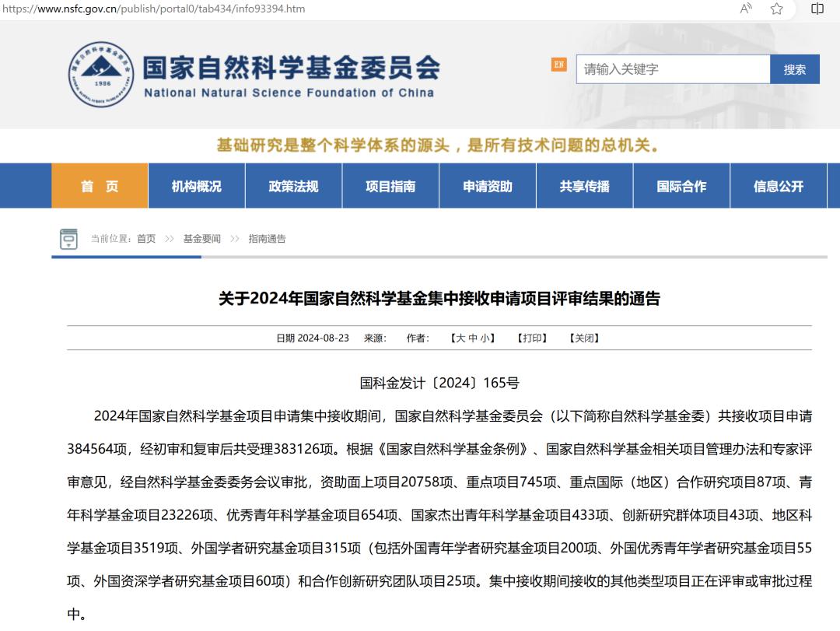Open the 机构概况 navigation menu
Image resolution: width=840 pixels, height=631 pixels.
click(196, 186)
